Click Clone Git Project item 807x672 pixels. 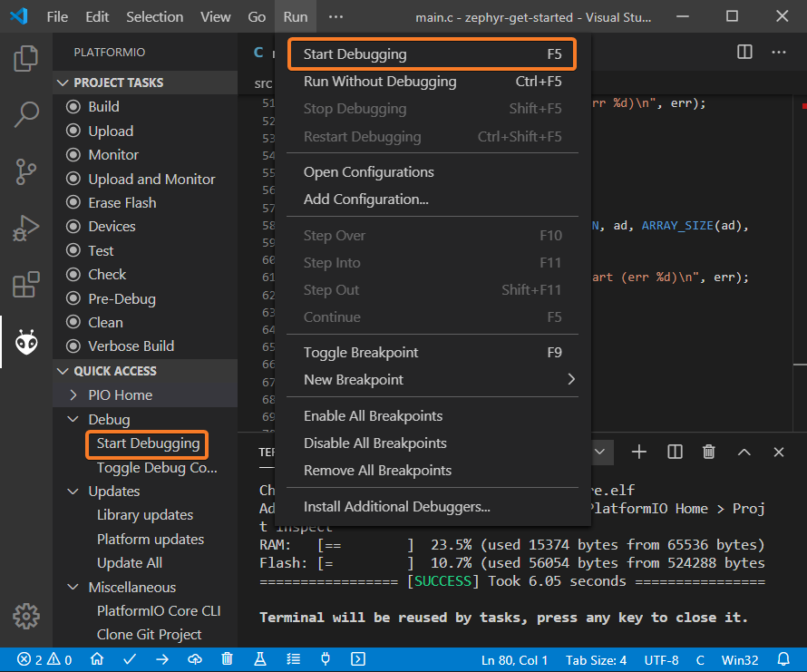(149, 635)
